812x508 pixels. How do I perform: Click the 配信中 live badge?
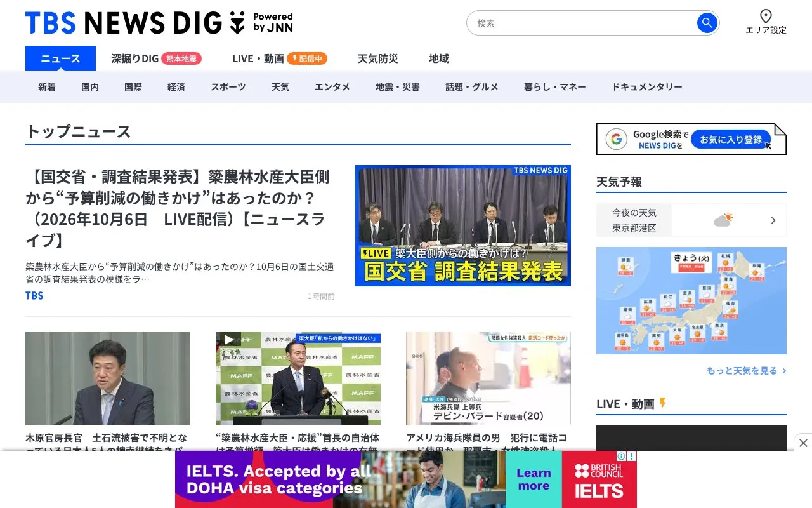[x=307, y=58]
